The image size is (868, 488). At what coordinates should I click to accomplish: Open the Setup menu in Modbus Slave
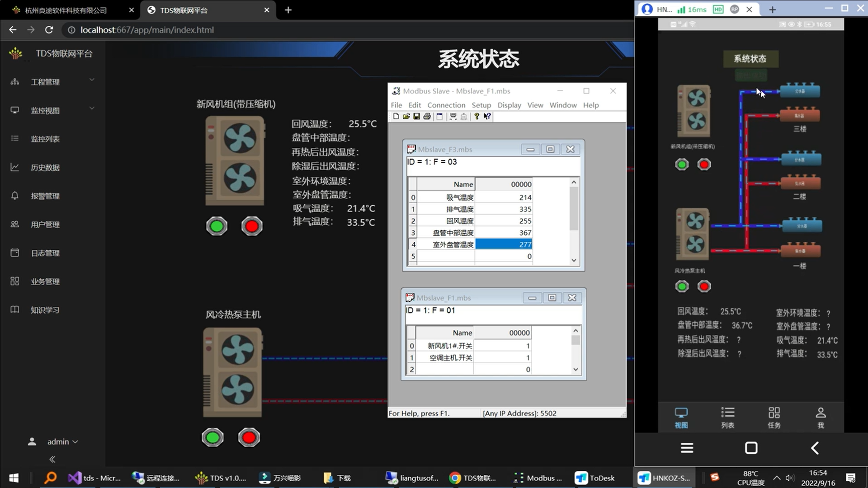pos(481,105)
